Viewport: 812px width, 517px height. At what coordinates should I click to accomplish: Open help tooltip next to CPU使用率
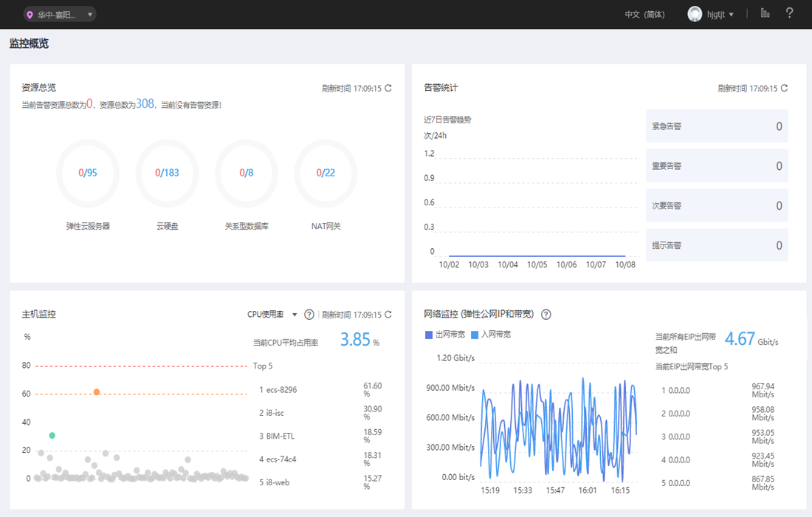tap(309, 315)
